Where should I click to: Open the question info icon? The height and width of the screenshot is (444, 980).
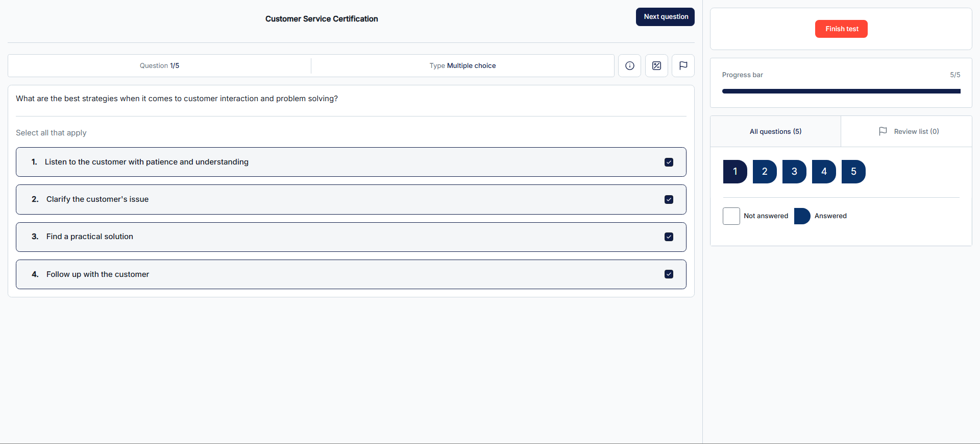click(x=629, y=66)
